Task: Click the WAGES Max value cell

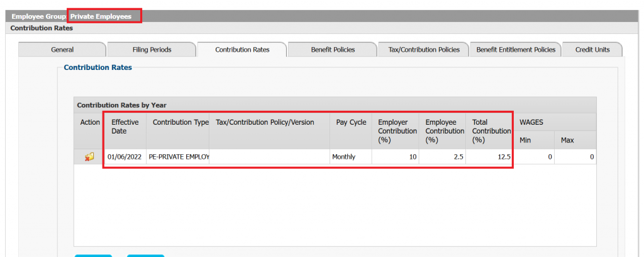Action: coord(576,157)
